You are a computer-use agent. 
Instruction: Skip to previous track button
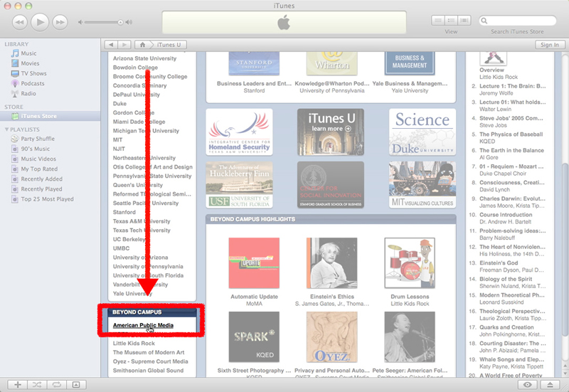point(20,22)
